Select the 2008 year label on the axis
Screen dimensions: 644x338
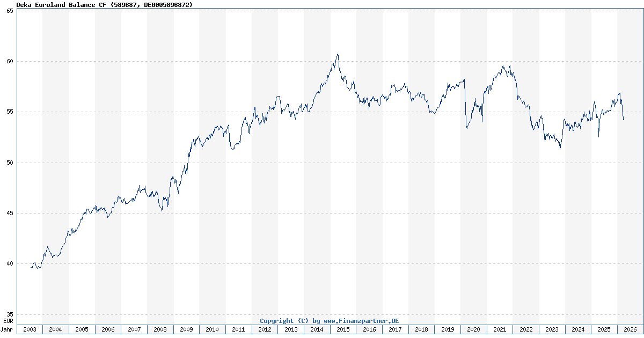(160, 329)
